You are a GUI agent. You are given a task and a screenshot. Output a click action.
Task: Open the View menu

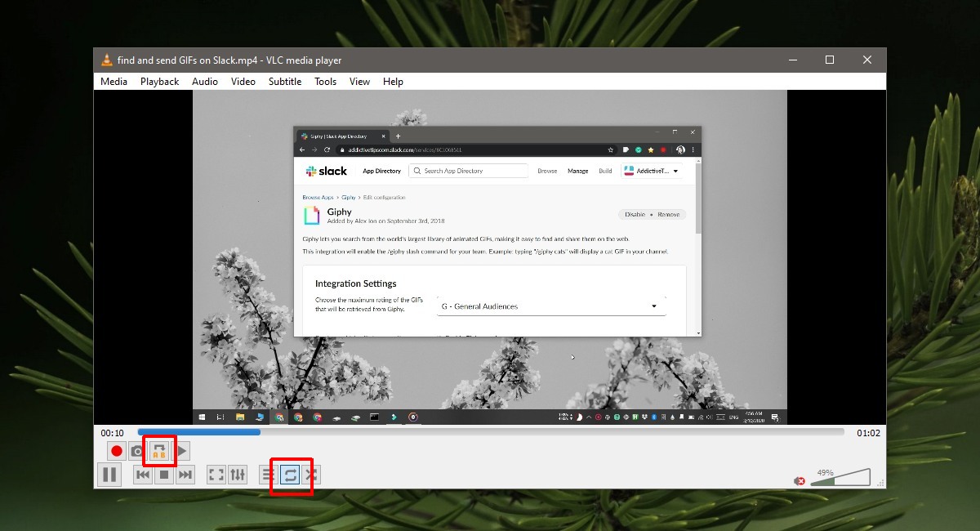[x=359, y=82]
